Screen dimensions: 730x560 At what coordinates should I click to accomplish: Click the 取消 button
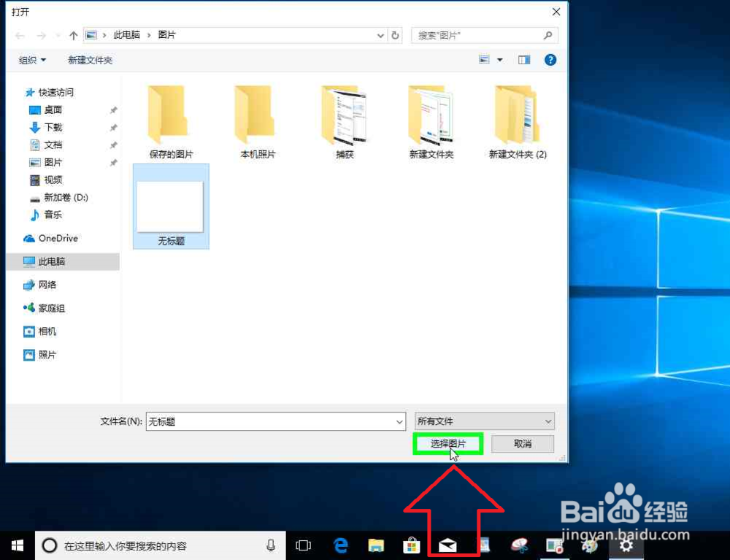point(523,444)
